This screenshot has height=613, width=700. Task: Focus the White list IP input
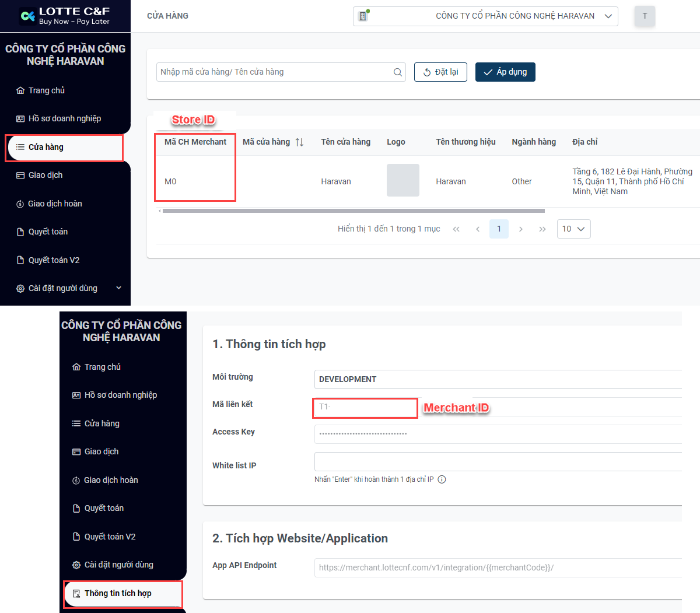click(x=498, y=461)
